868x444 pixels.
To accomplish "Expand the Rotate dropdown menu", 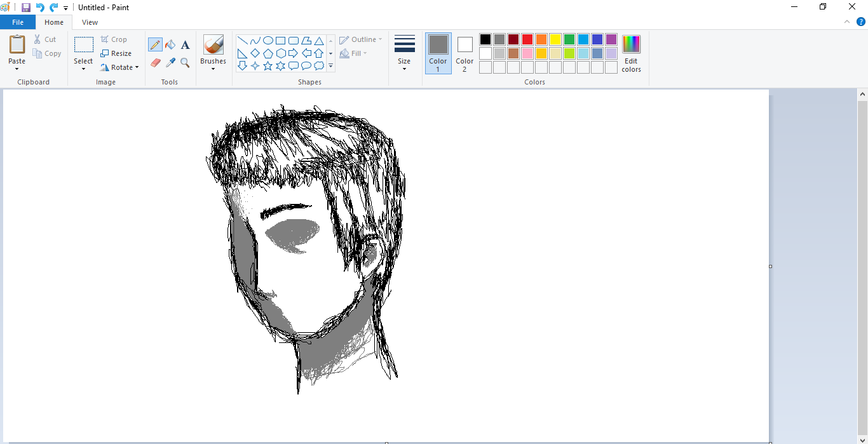I will pos(120,67).
